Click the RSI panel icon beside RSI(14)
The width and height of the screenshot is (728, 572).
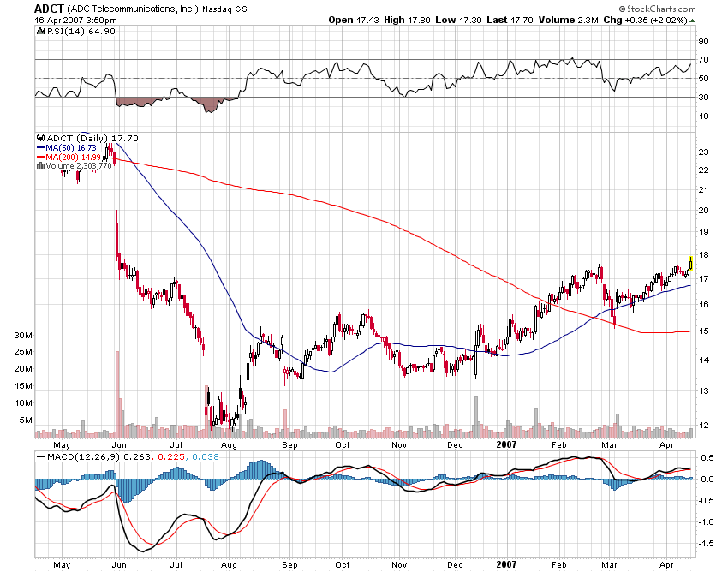42,31
